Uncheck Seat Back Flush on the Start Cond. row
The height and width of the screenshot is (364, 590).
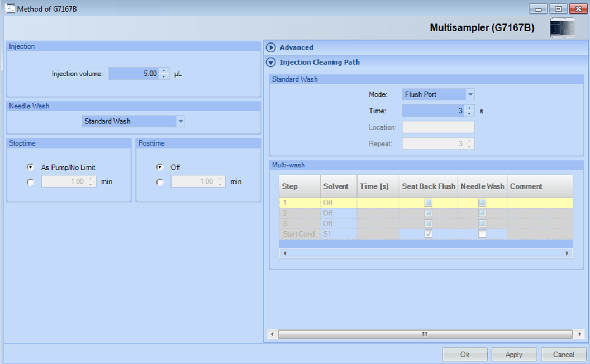428,233
